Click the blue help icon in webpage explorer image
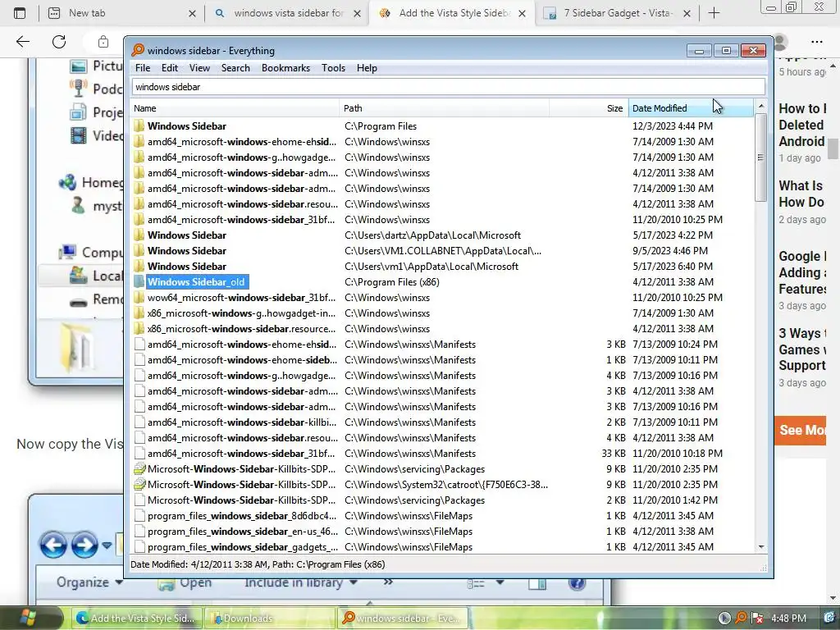 577,583
